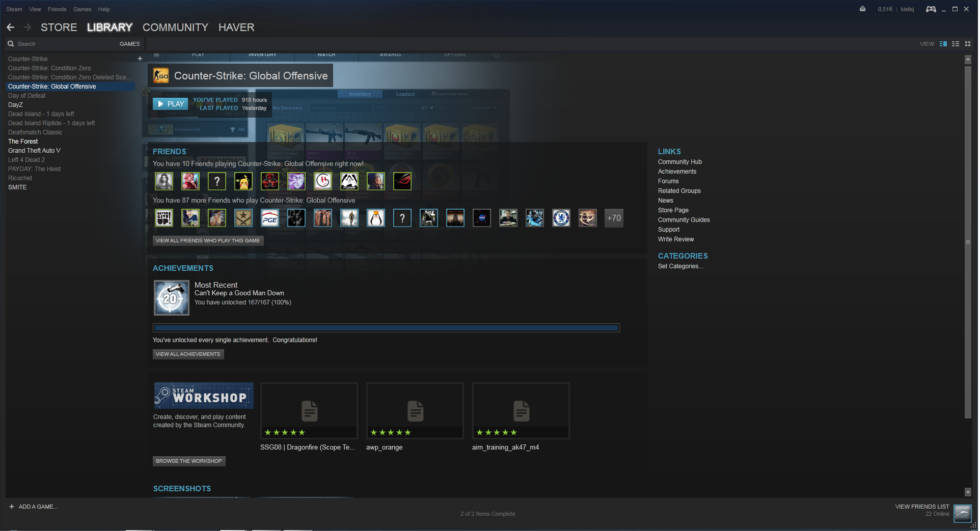Open the PGE friend avatar
Viewport: 980px width, 531px height.
(270, 218)
